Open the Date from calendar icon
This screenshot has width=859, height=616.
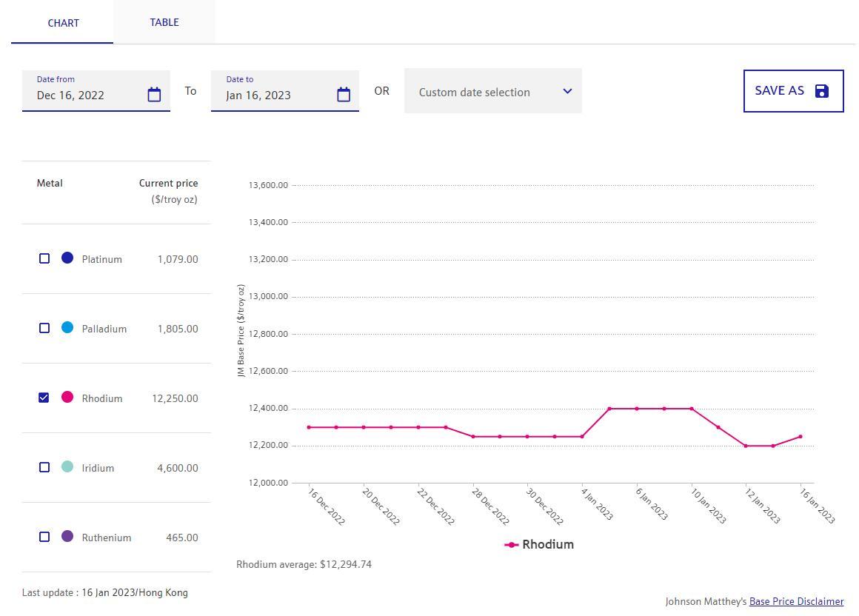154,95
